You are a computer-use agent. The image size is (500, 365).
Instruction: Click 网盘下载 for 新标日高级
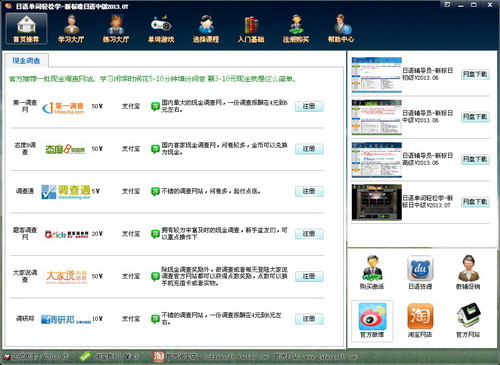(475, 159)
